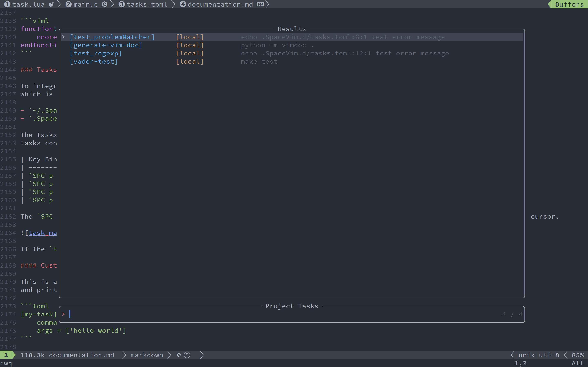Screen dimensions: 588x367
Task: Select the [generate-vim-doc] task entry
Action: click(x=106, y=45)
